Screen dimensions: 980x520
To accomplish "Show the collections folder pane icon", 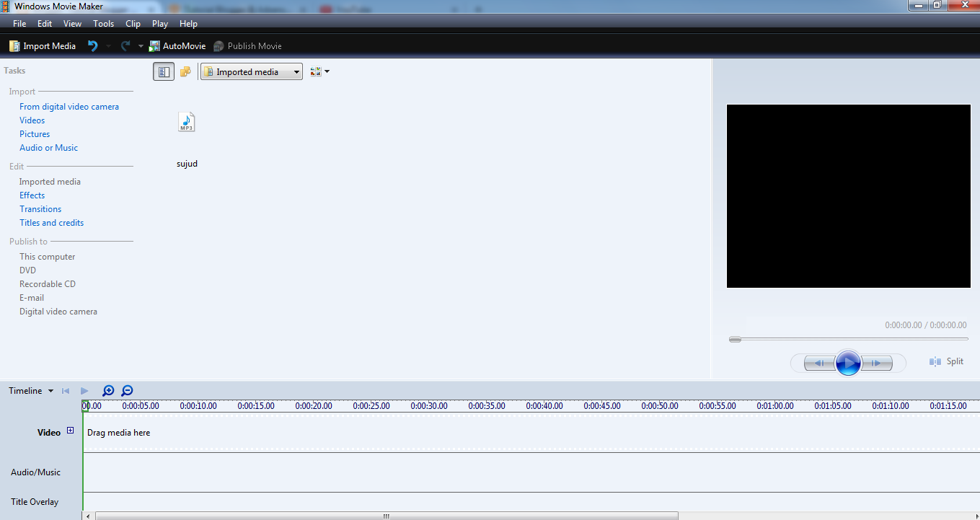I will [x=185, y=72].
